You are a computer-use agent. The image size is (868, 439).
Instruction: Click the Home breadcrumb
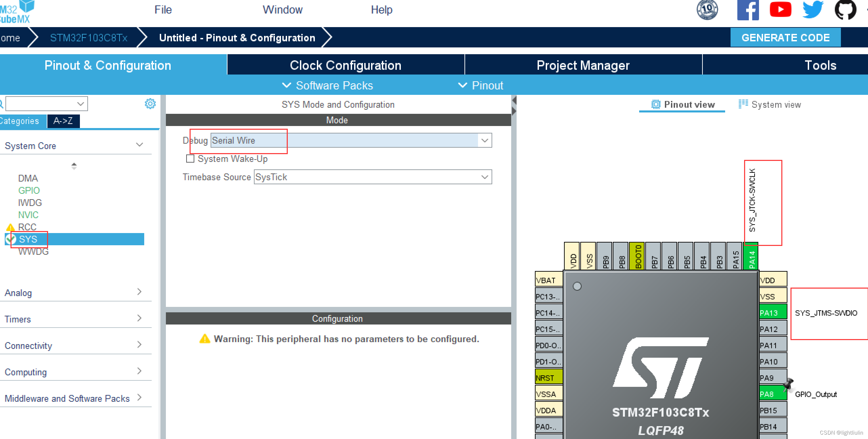point(10,38)
